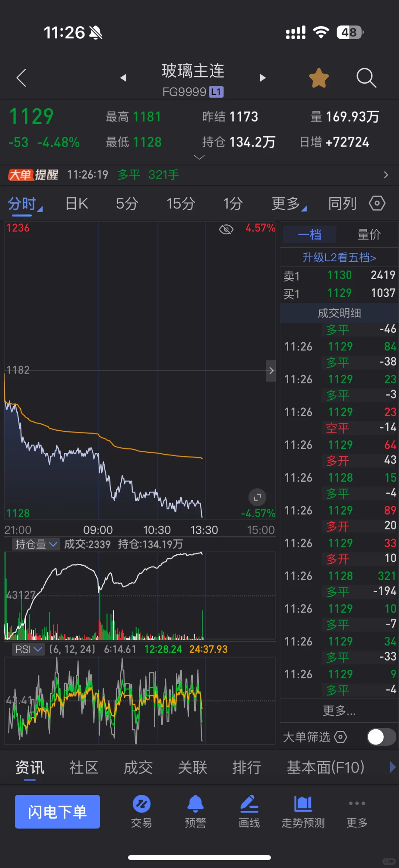399x868 pixels.
Task: Open the 成交 tab
Action: click(138, 768)
